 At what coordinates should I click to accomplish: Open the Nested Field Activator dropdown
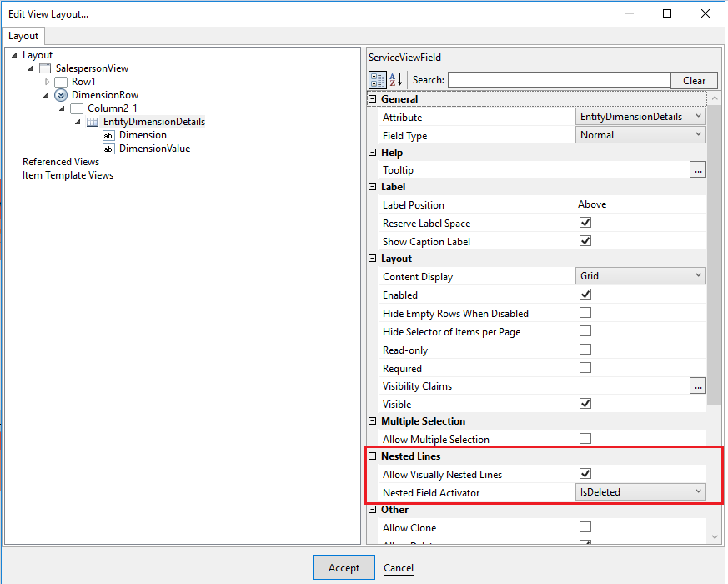[640, 492]
